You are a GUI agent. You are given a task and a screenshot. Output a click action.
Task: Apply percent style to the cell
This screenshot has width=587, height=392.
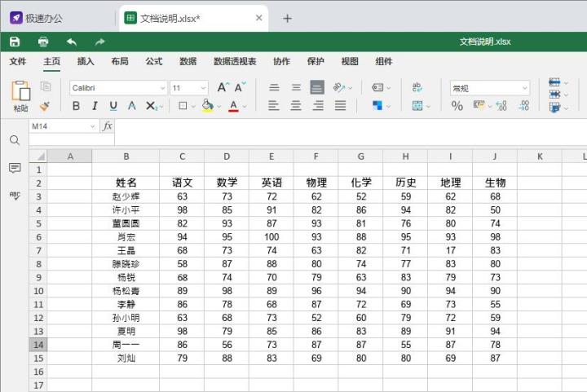tap(457, 106)
